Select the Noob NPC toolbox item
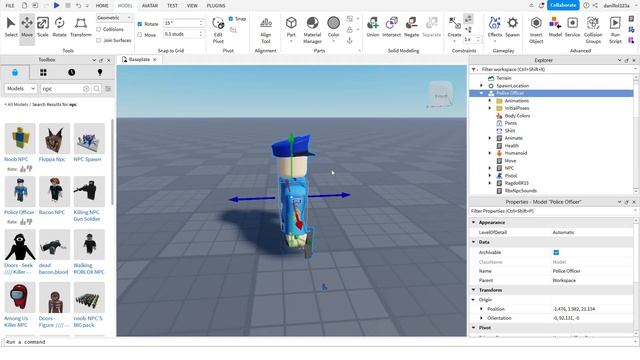The width and height of the screenshot is (640, 360). pyautogui.click(x=20, y=138)
